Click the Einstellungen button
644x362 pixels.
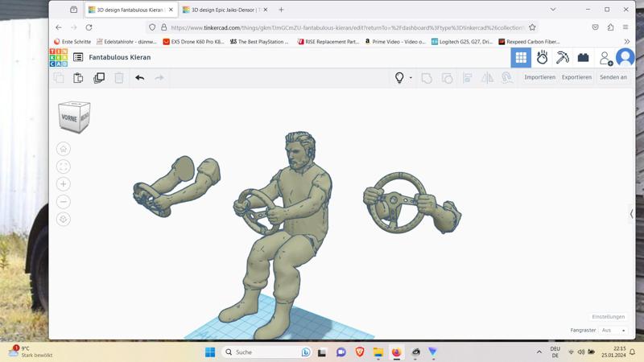(x=609, y=317)
